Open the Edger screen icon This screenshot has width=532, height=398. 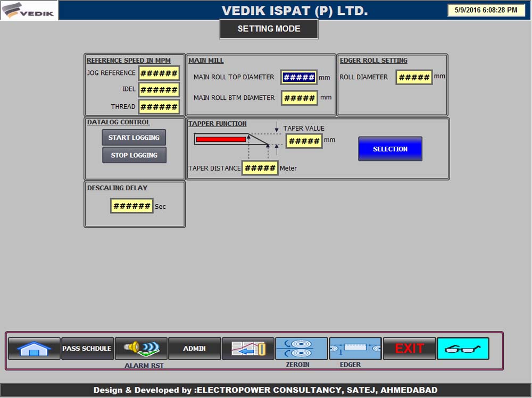355,349
